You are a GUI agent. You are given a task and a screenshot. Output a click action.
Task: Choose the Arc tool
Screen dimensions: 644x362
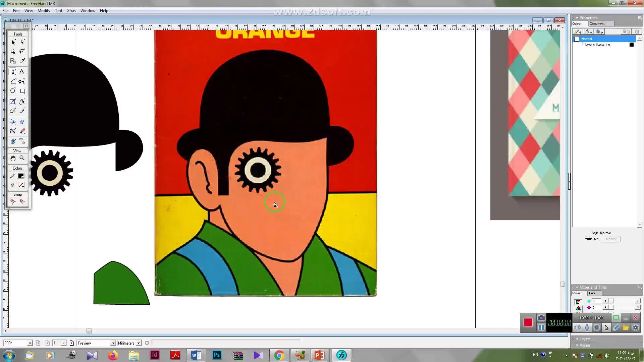[13, 81]
